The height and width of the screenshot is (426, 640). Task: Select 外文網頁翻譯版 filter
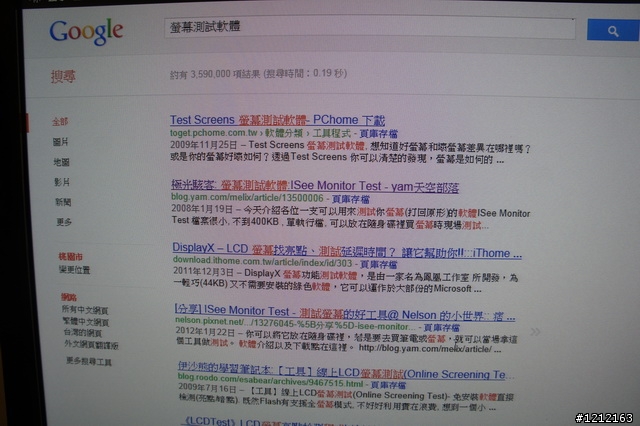point(91,344)
